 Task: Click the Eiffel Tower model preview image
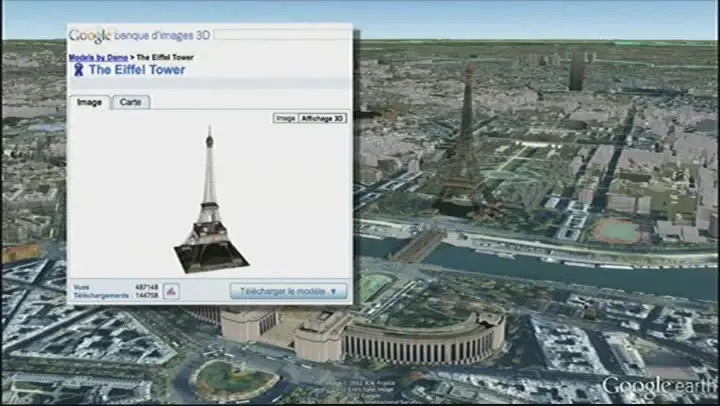pyautogui.click(x=211, y=200)
